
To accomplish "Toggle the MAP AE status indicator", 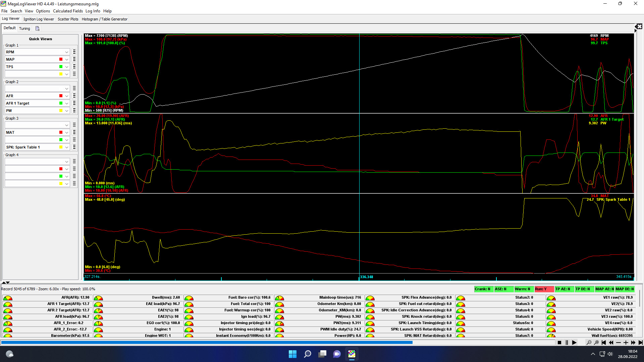I will [604, 289].
